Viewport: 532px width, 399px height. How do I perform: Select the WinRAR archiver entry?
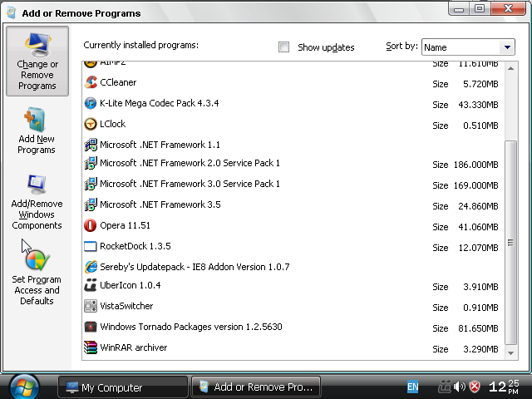(x=293, y=347)
